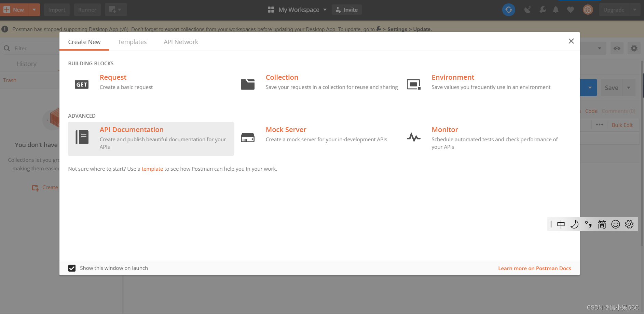
Task: Open the History sidebar tab
Action: [x=26, y=64]
